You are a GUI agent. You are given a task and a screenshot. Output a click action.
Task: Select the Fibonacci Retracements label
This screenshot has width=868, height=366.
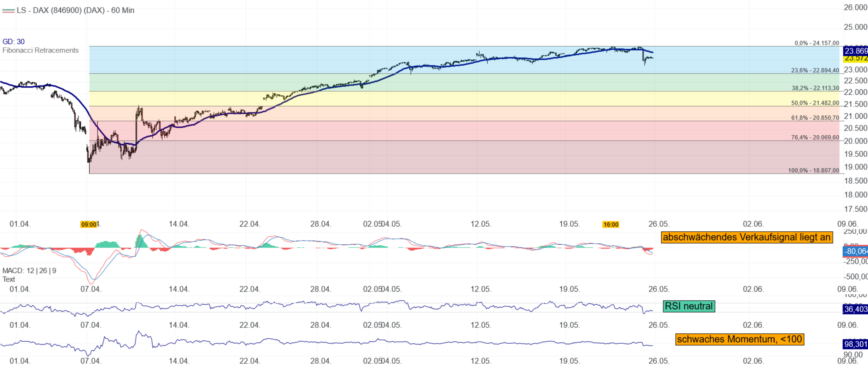pyautogui.click(x=40, y=50)
